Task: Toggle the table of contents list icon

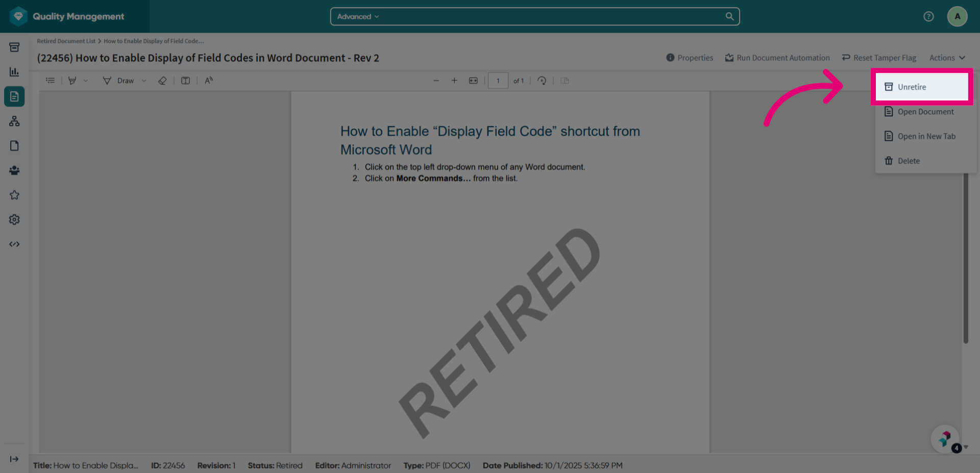Action: 50,81
